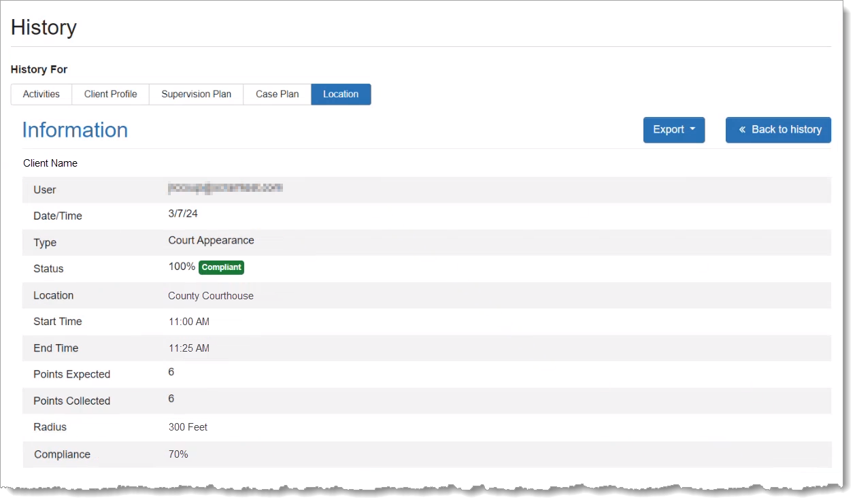857x504 pixels.
Task: Go to the Case Plan tab
Action: (x=277, y=95)
